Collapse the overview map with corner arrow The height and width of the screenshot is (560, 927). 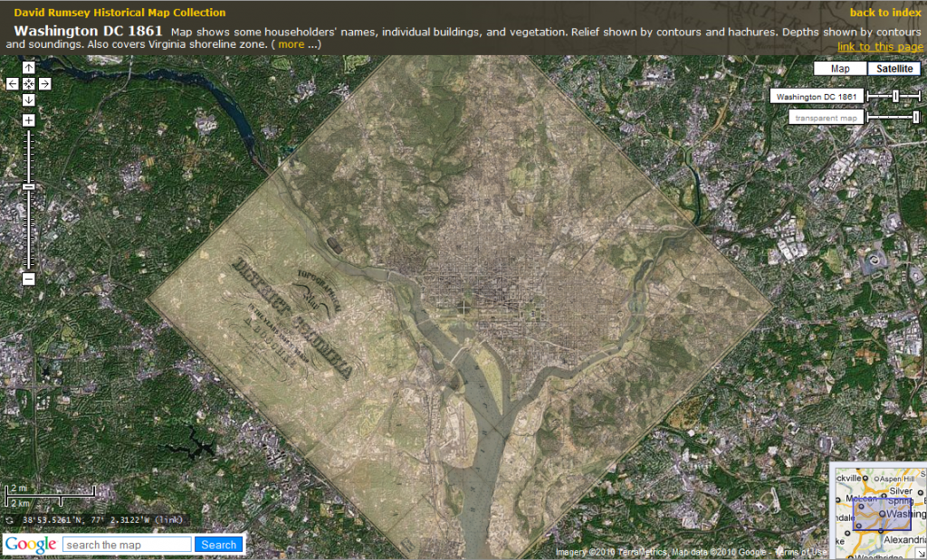point(921,554)
